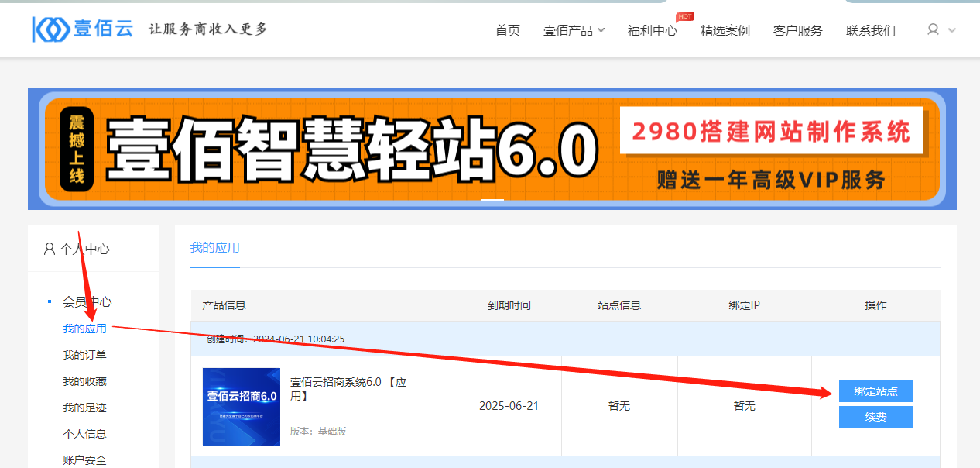The image size is (980, 468).
Task: Click the 绑定站点 button
Action: 876,391
